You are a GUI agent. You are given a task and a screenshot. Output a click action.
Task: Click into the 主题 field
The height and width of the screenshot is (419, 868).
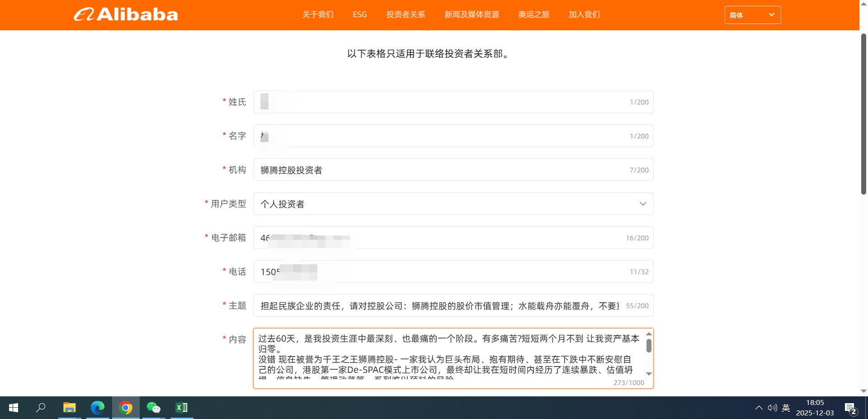tap(453, 305)
